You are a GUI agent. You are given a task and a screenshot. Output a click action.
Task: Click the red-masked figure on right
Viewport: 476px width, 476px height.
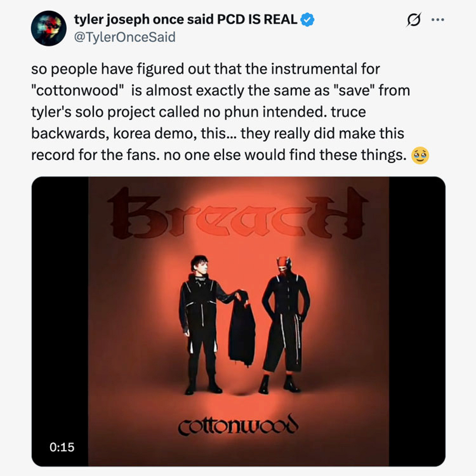point(286,324)
